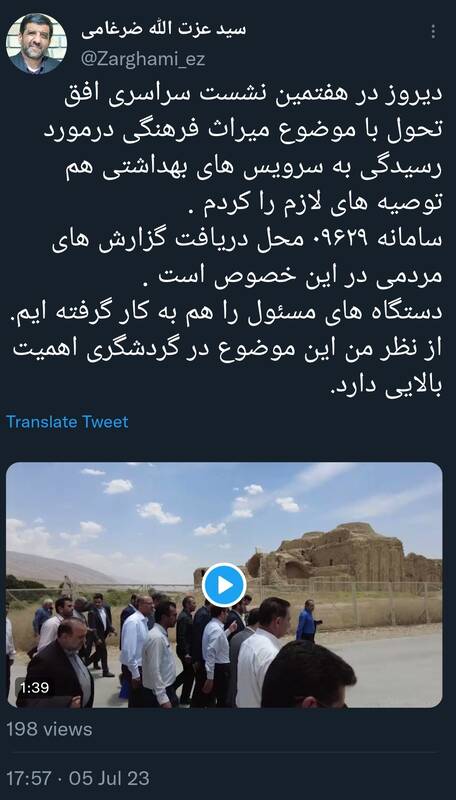Click the line توصیه های لازم را کردم
This screenshot has height=800, width=456.
click(322, 205)
